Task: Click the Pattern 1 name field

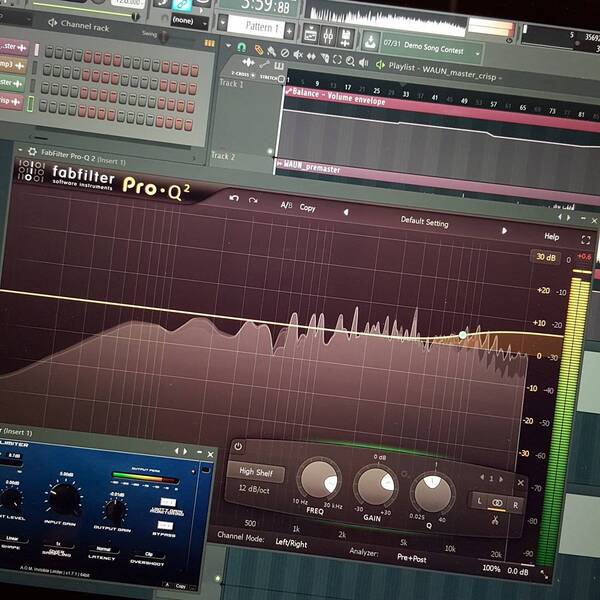Action: (x=256, y=27)
